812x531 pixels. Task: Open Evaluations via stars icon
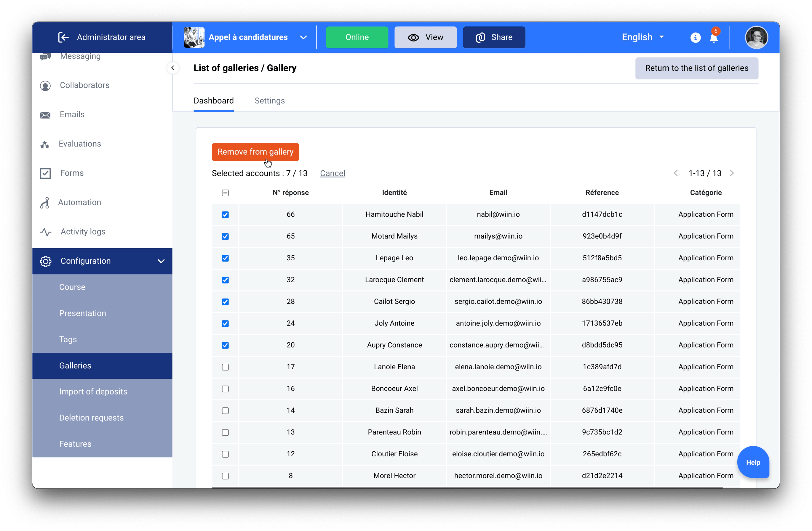pyautogui.click(x=45, y=145)
